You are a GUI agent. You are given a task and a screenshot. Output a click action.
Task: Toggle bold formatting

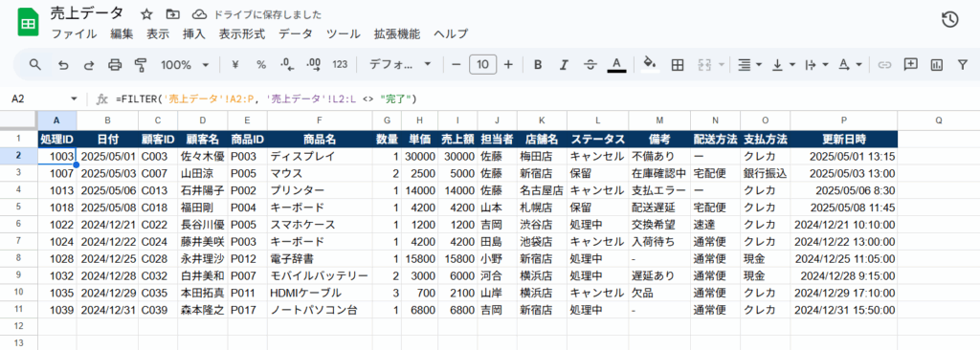point(538,64)
